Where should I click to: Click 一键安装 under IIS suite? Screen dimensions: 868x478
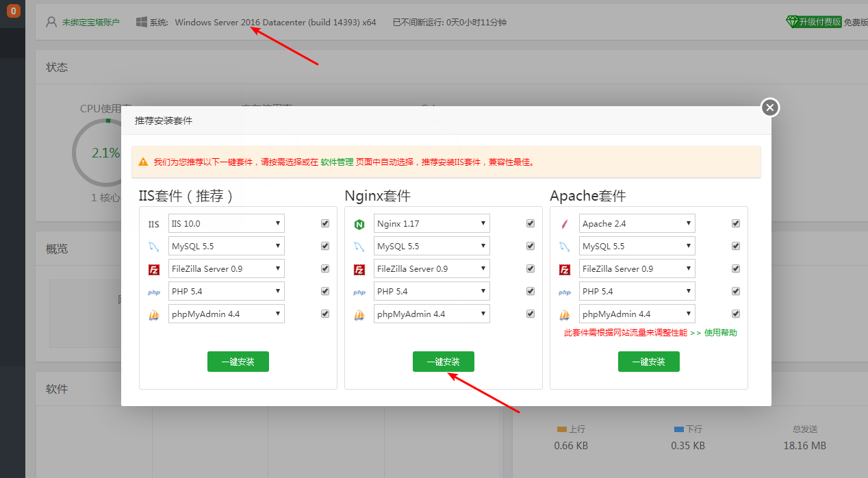click(x=238, y=362)
